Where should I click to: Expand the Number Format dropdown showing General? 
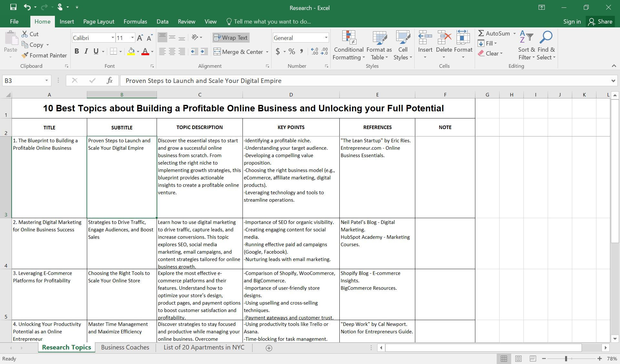[326, 38]
